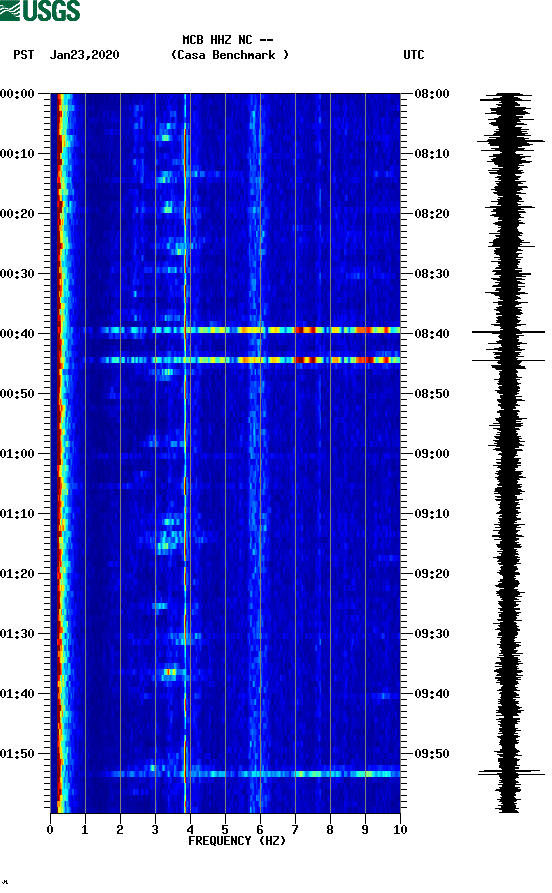Click the '(Casa Benchmark )' subtitle
This screenshot has height=893, width=552.
tap(230, 55)
